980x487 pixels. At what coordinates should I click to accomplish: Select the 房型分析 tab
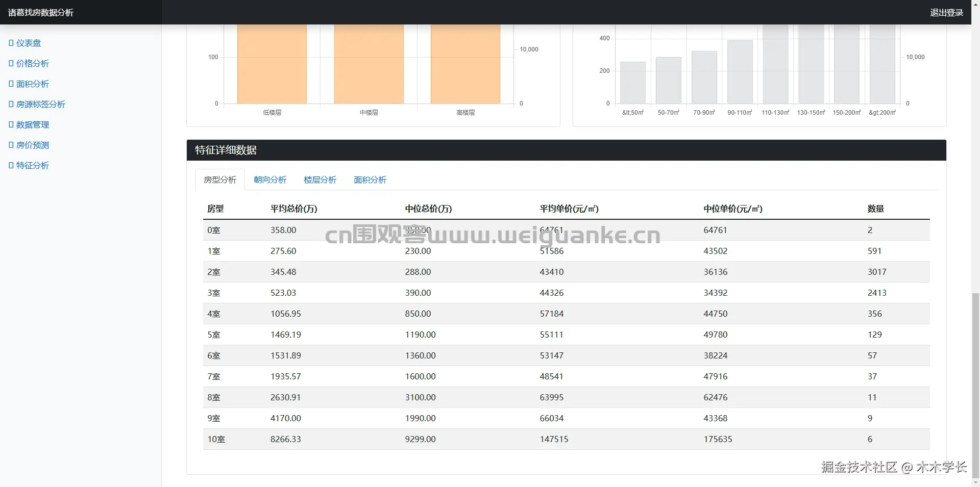[220, 180]
